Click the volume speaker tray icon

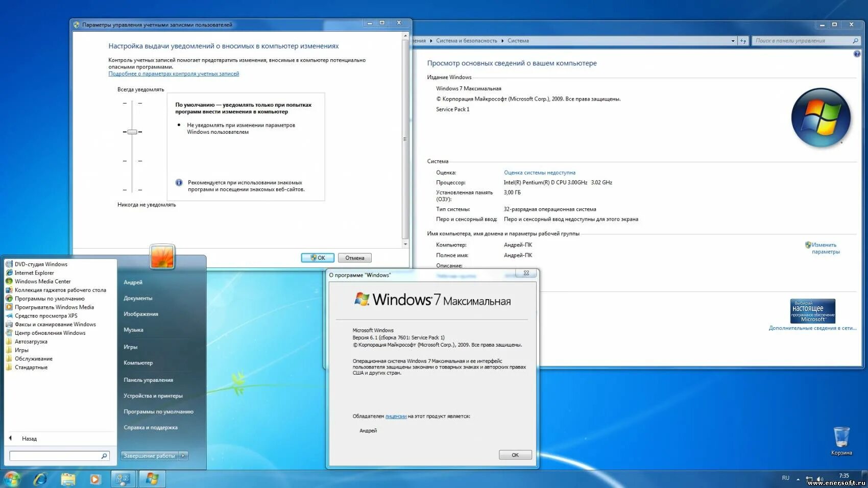(x=820, y=479)
